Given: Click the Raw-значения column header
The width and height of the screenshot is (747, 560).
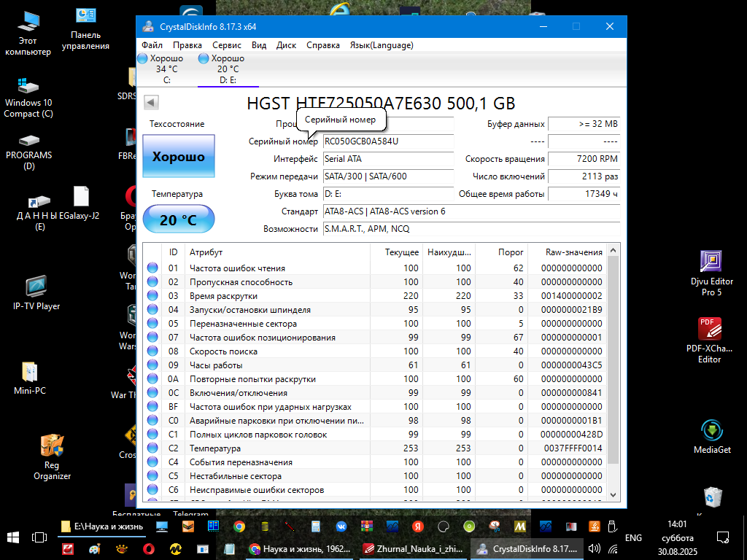Looking at the screenshot, I should point(573,252).
